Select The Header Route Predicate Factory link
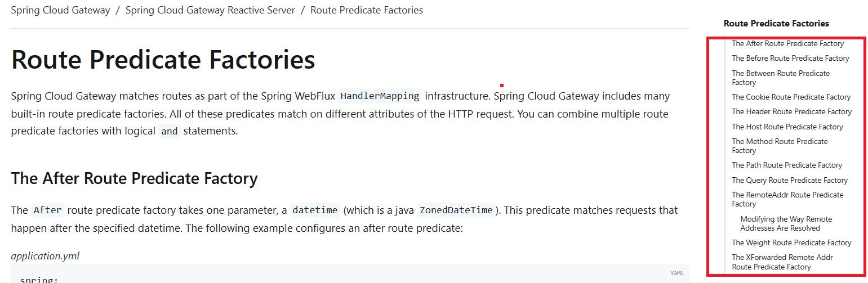The width and height of the screenshot is (868, 283). (x=791, y=111)
